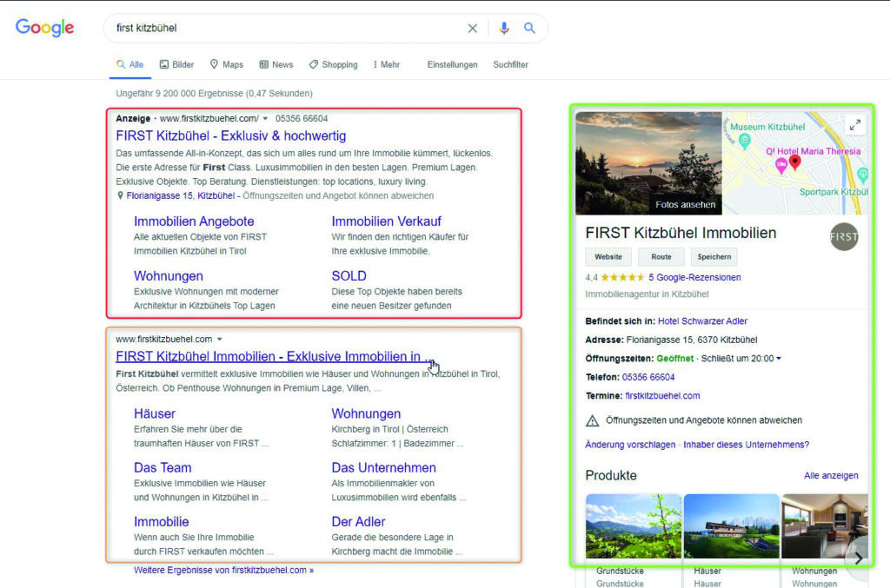Clear the search box with X icon
890x588 pixels.
pos(472,29)
